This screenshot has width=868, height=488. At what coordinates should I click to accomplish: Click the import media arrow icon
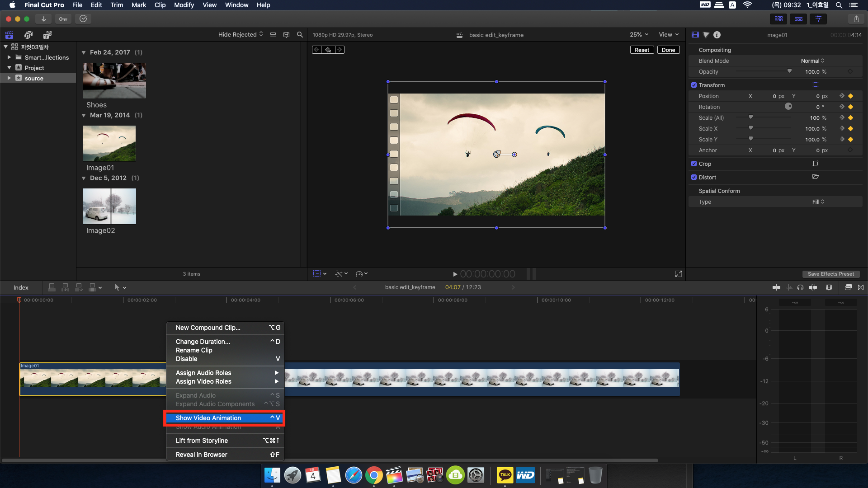[44, 19]
